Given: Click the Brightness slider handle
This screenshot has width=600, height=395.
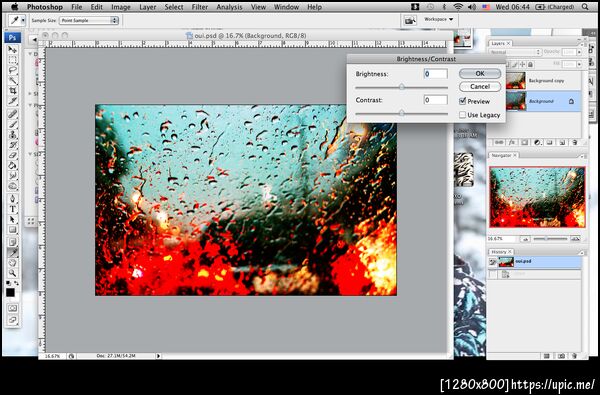Looking at the screenshot, I should (401, 87).
